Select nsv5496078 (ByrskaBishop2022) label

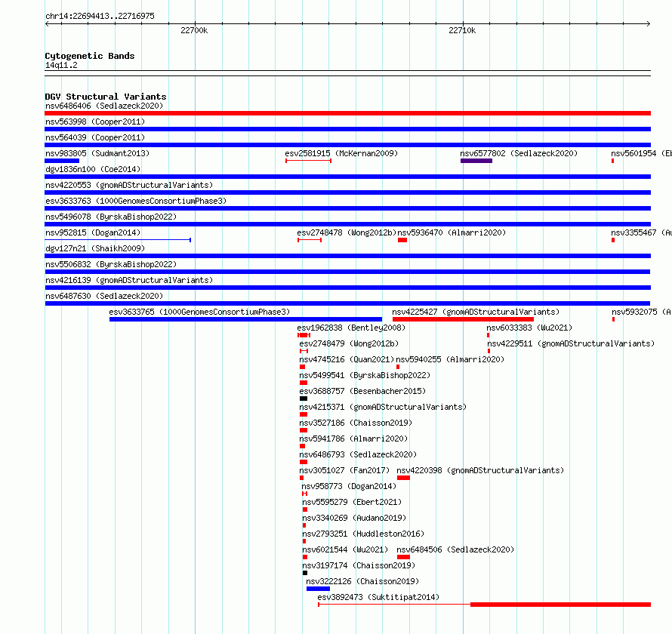(x=111, y=217)
